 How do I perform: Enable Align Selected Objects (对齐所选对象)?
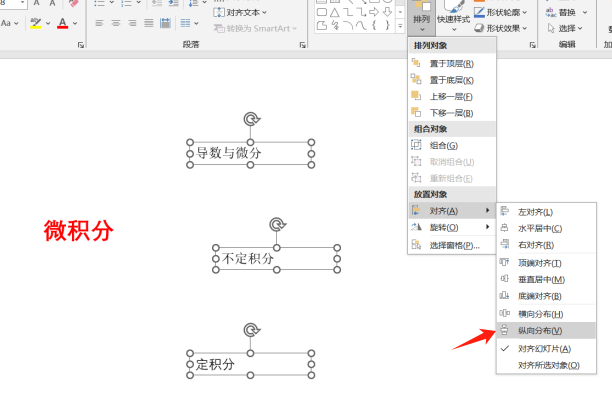click(546, 365)
